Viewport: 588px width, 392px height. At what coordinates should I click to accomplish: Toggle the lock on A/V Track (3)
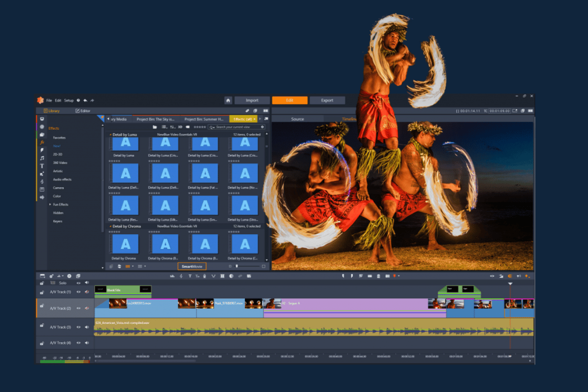click(x=42, y=326)
